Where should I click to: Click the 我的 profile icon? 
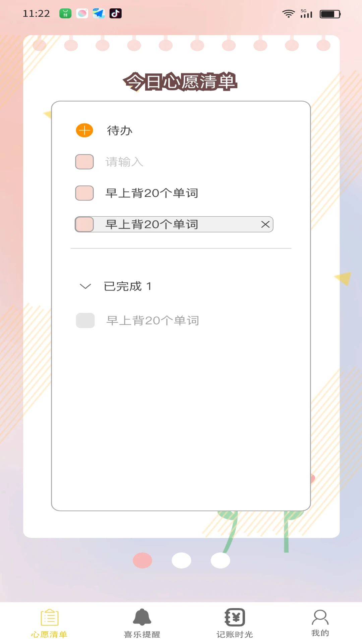pos(320,618)
